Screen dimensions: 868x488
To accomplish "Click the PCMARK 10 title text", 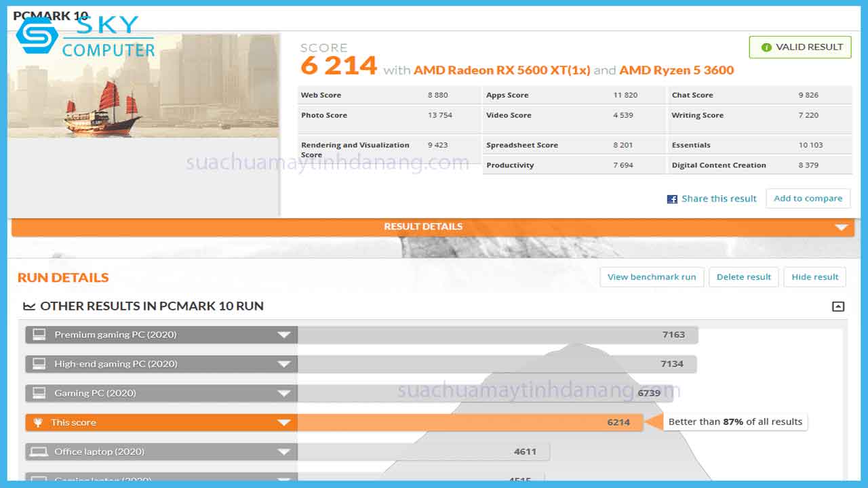I will point(51,16).
